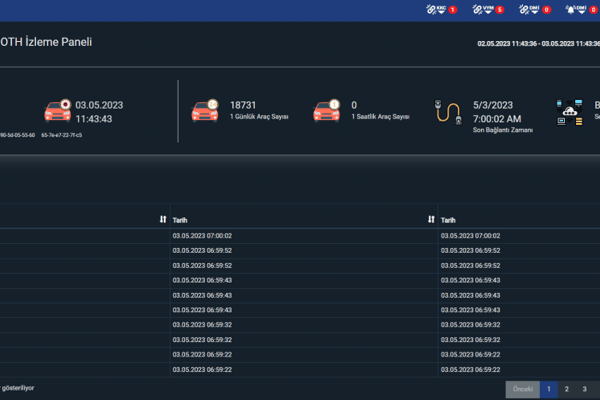Viewport: 600px width, 400px height.
Task: Click the 11:43:43 current time text
Action: (94, 119)
